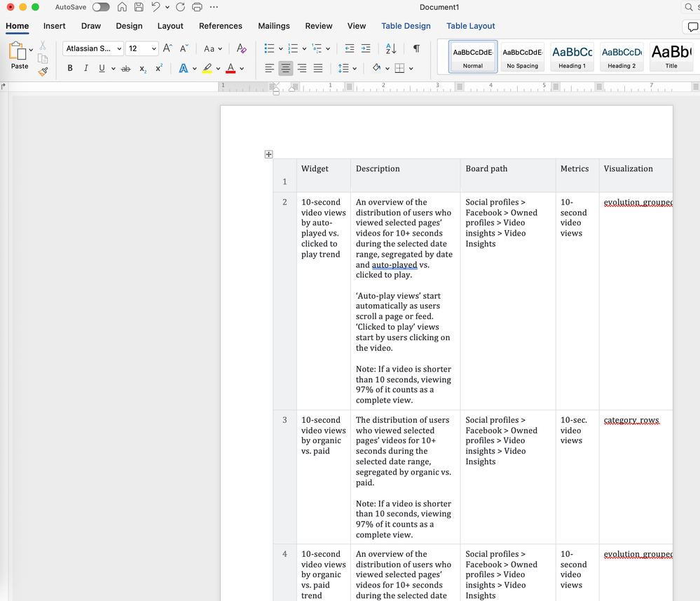Click the Sort A-Z icon
700x601 pixels.
tap(391, 48)
